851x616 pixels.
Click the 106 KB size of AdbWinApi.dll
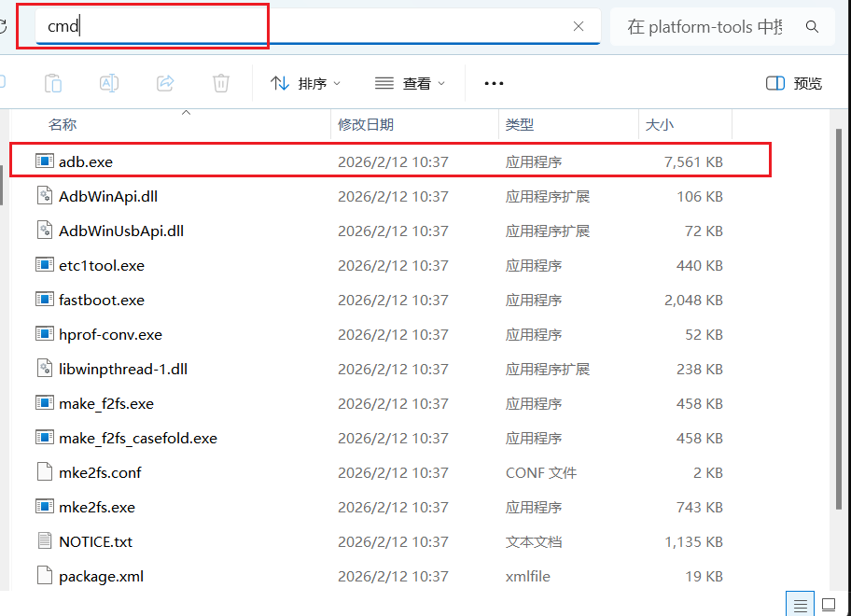click(700, 197)
